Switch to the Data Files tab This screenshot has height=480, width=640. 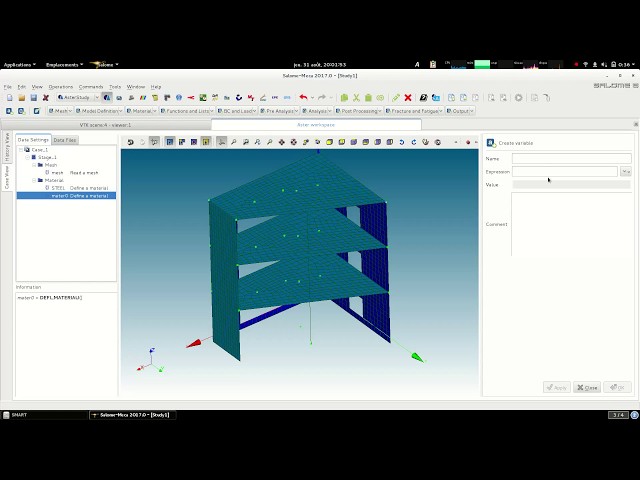click(65, 140)
